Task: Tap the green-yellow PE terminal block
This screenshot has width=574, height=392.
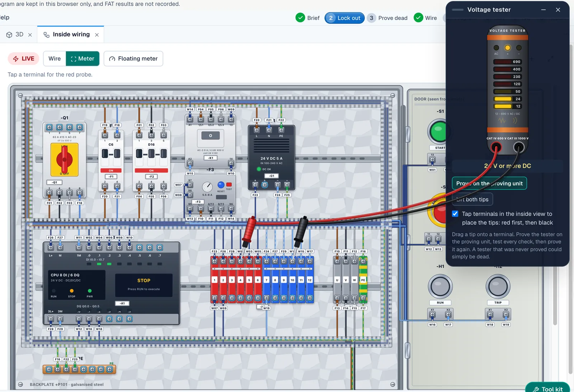Action: (x=363, y=280)
